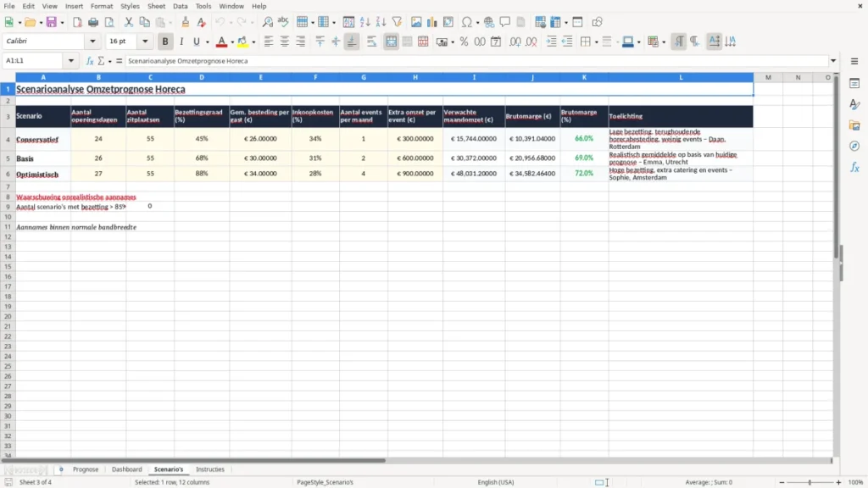Open the Calibri font name dropdown
The image size is (868, 488).
pyautogui.click(x=92, y=41)
